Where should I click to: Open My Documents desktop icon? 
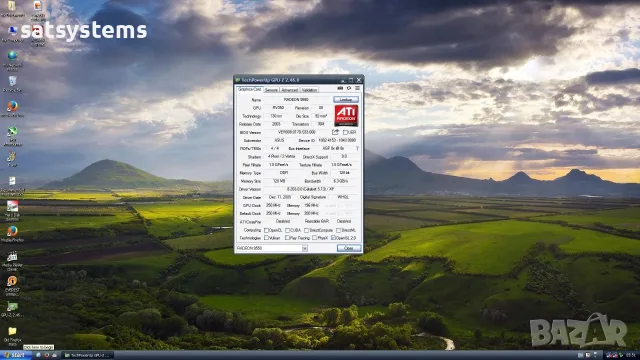[12, 9]
